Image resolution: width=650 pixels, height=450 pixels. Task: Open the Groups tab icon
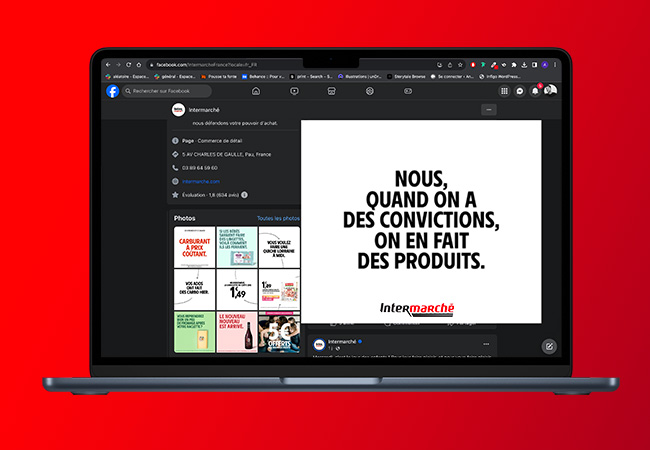[x=369, y=91]
